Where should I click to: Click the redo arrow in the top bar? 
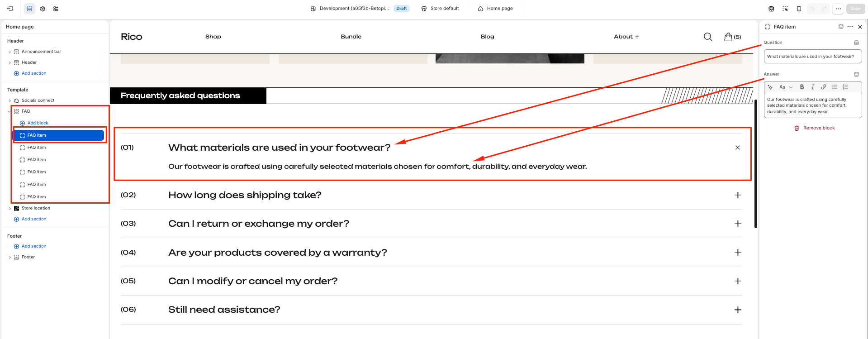pyautogui.click(x=825, y=9)
